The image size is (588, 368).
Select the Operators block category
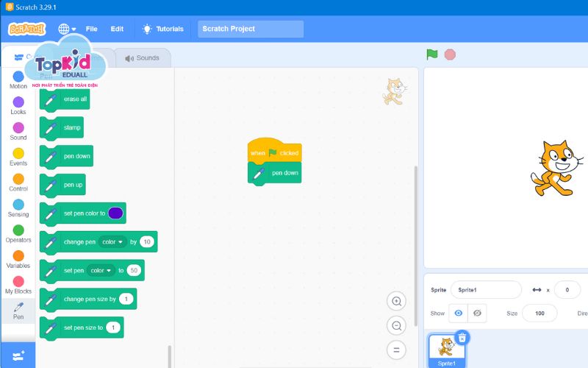[x=18, y=233]
